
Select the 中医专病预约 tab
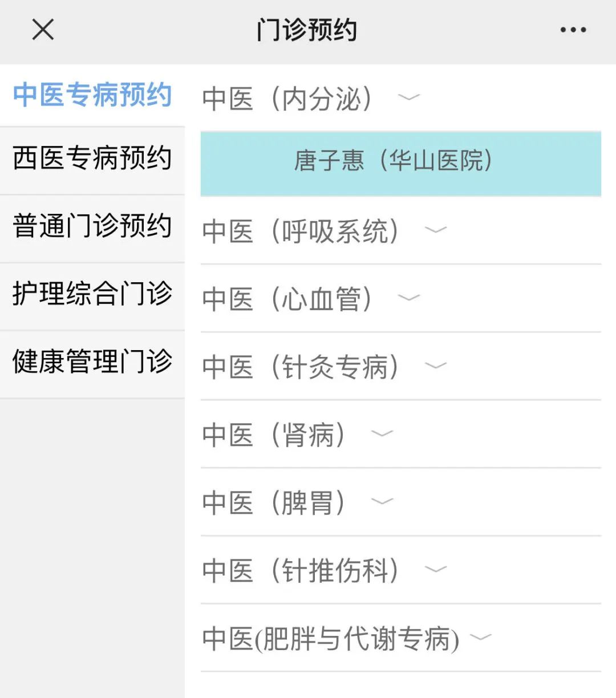[92, 95]
